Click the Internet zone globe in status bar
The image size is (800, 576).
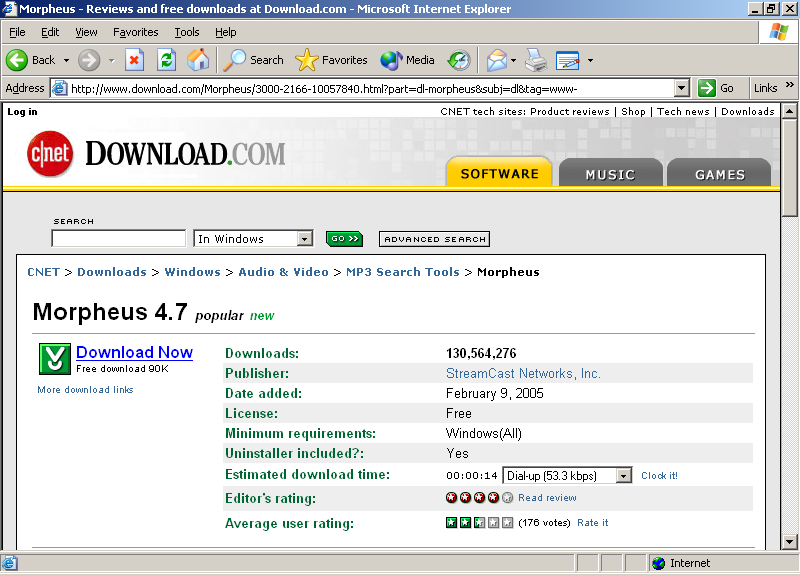pyautogui.click(x=659, y=563)
